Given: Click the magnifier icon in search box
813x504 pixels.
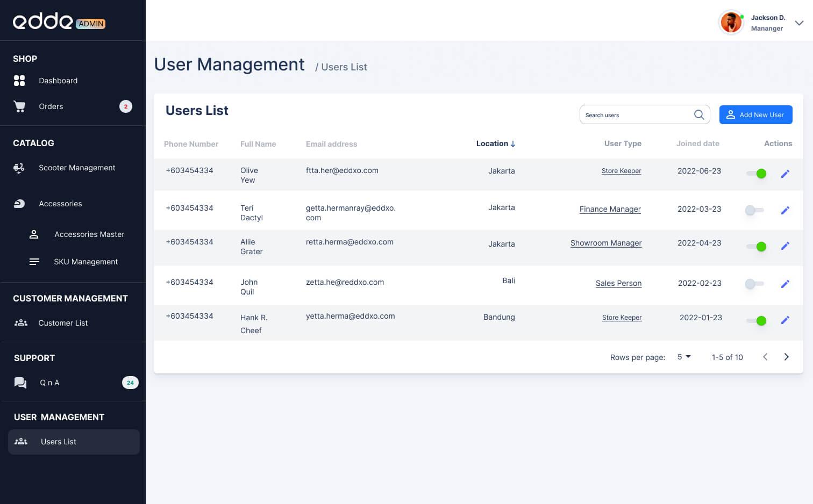Looking at the screenshot, I should (699, 115).
